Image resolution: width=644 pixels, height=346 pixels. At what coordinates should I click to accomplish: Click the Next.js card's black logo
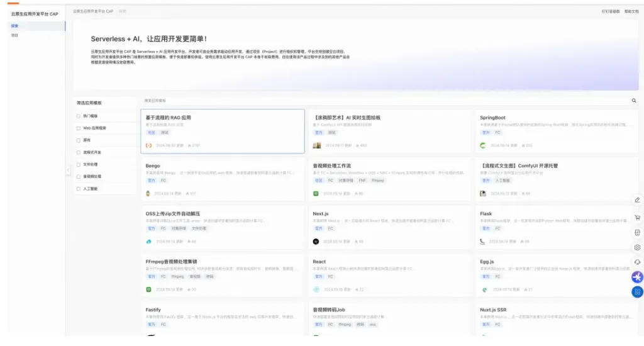click(x=316, y=242)
